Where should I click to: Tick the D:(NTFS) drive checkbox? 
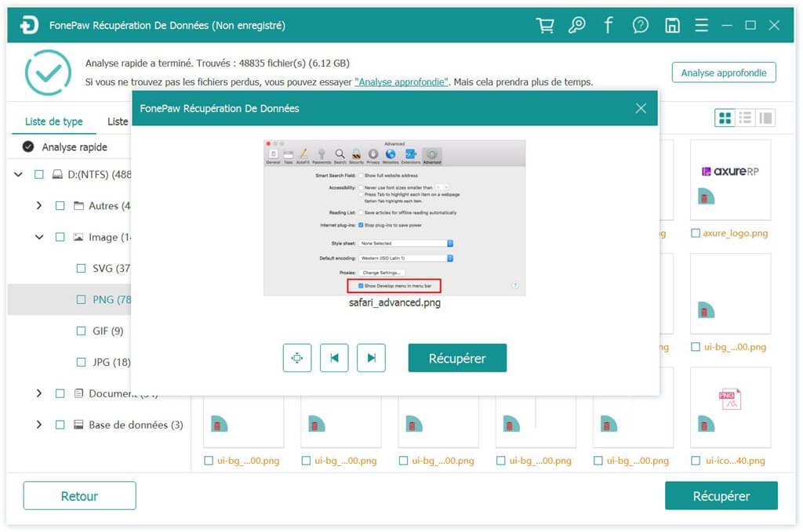pyautogui.click(x=39, y=175)
